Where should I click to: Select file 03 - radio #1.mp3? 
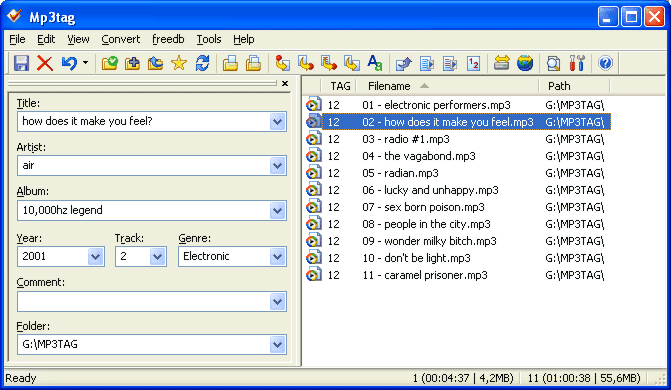coord(406,139)
